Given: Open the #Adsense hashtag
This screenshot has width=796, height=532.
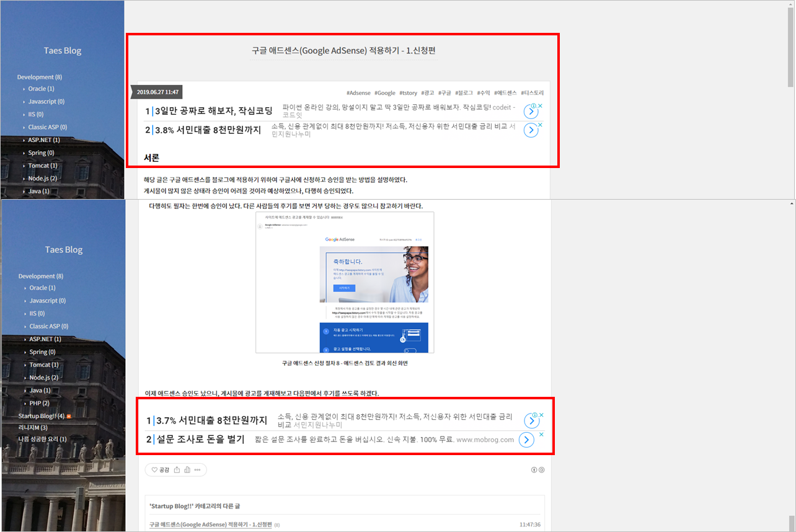Looking at the screenshot, I should tap(358, 93).
